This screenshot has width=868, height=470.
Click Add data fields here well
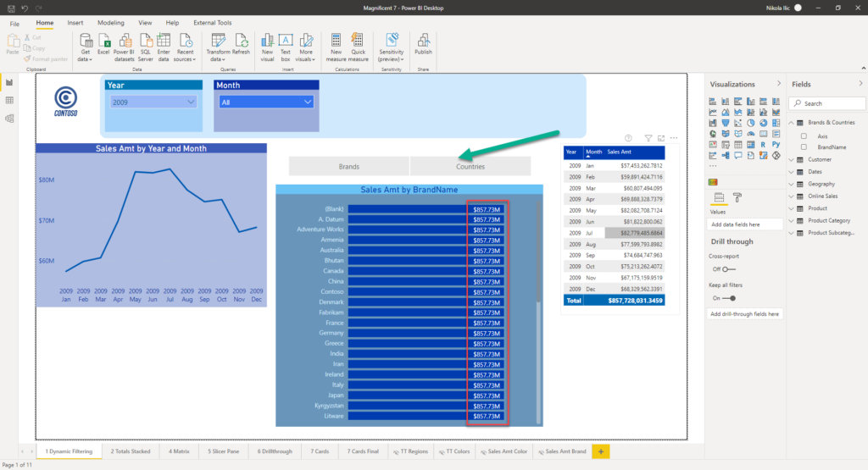(x=745, y=224)
